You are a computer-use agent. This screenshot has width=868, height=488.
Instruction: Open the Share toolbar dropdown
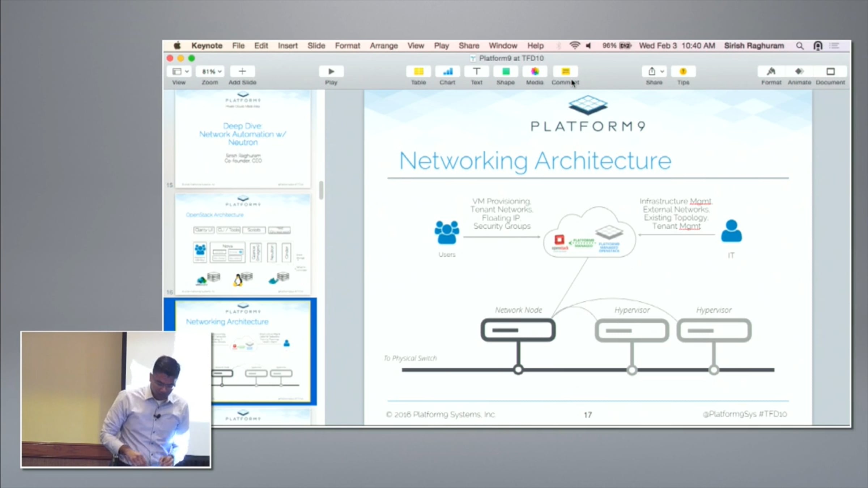pyautogui.click(x=655, y=72)
